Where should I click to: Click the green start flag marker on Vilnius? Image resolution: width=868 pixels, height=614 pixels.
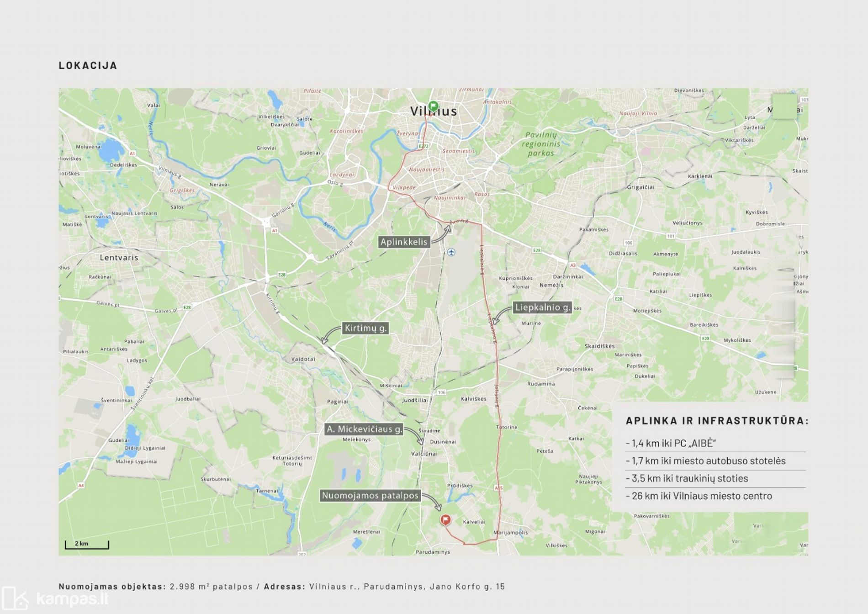[433, 106]
